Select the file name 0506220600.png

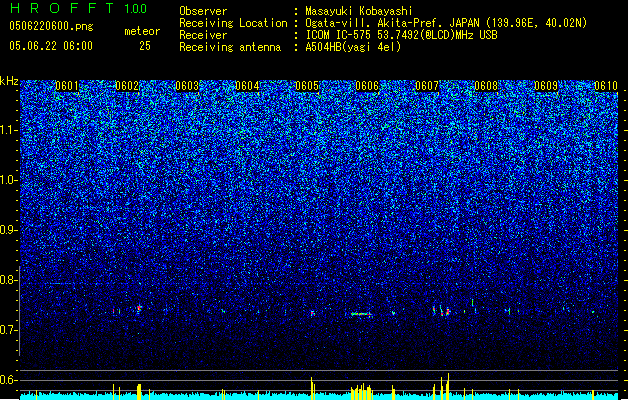coord(51,26)
